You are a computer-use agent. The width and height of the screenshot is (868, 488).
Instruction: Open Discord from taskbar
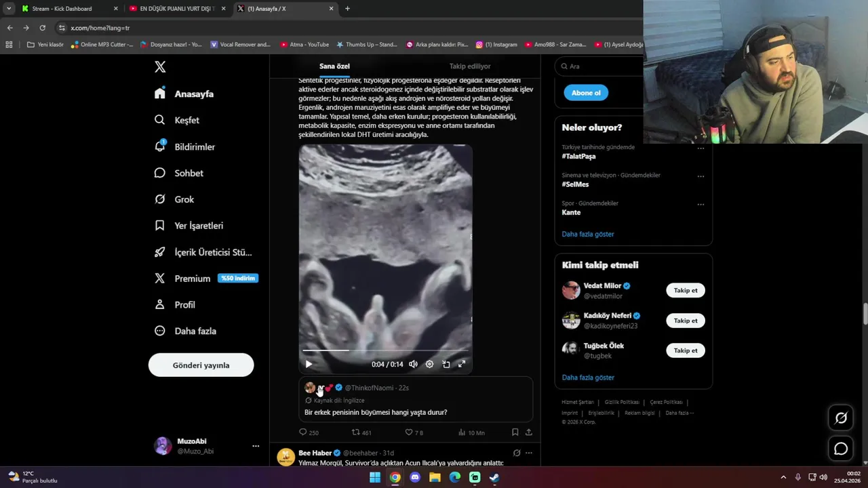[415, 477]
